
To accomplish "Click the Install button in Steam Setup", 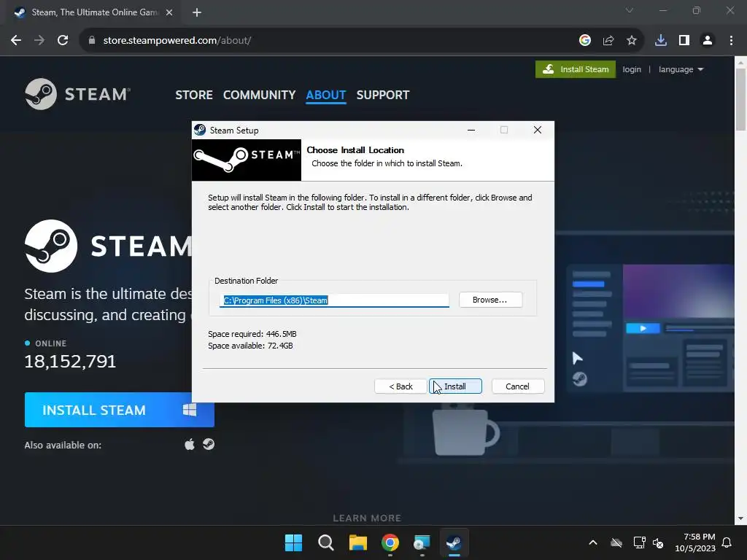I will coord(455,386).
